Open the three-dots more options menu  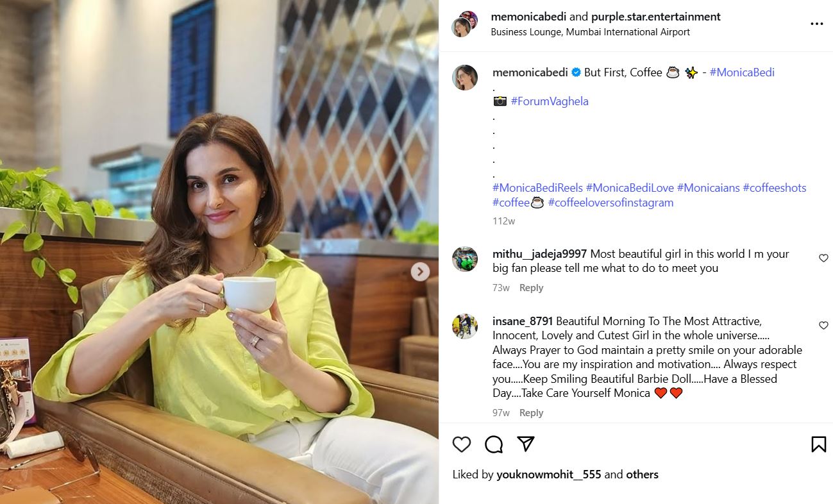coord(816,24)
